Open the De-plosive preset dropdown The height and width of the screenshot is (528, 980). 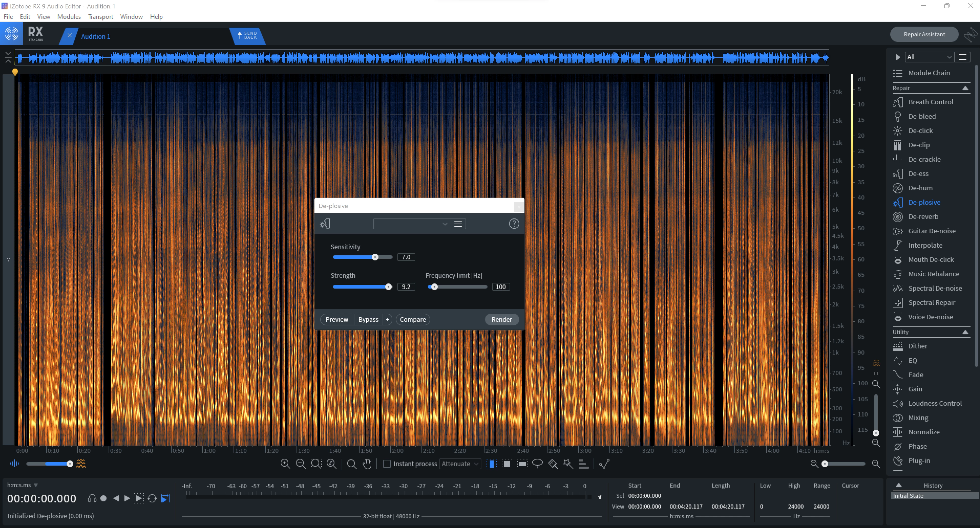(x=411, y=224)
